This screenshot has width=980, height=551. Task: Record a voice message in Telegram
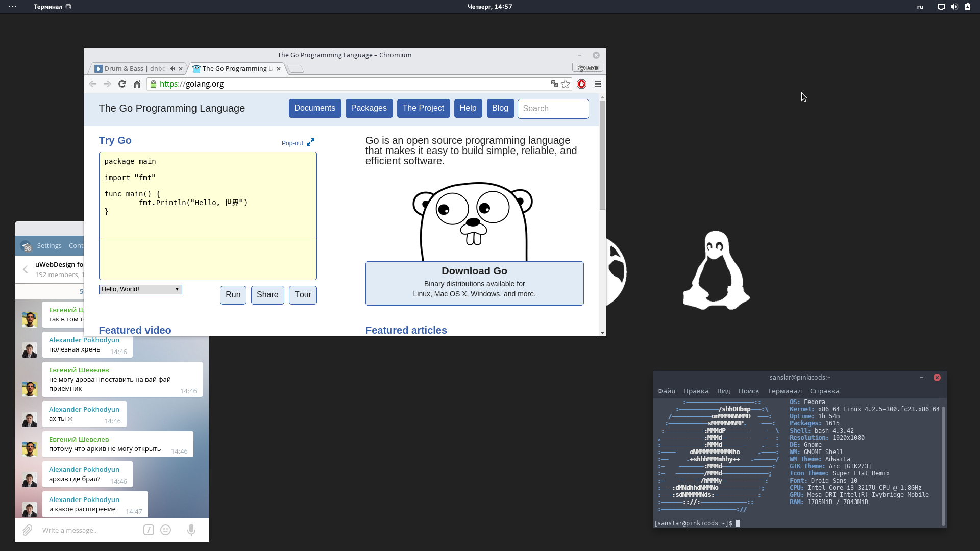point(191,530)
